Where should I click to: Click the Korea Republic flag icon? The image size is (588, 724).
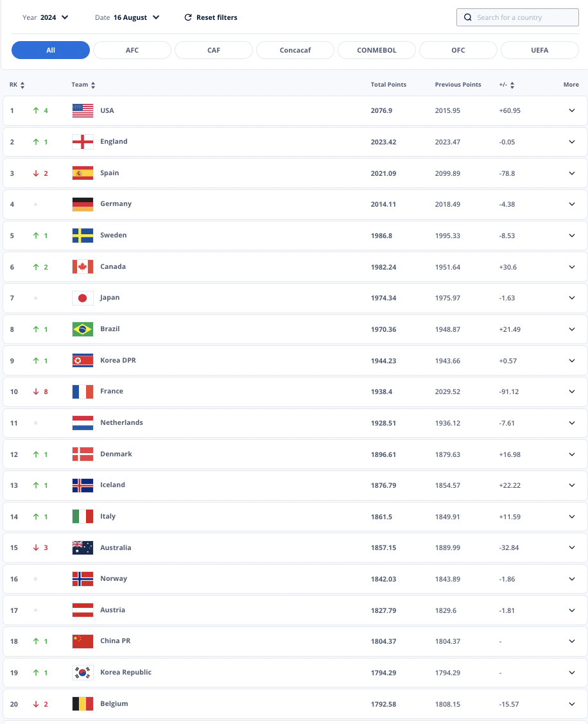83,673
